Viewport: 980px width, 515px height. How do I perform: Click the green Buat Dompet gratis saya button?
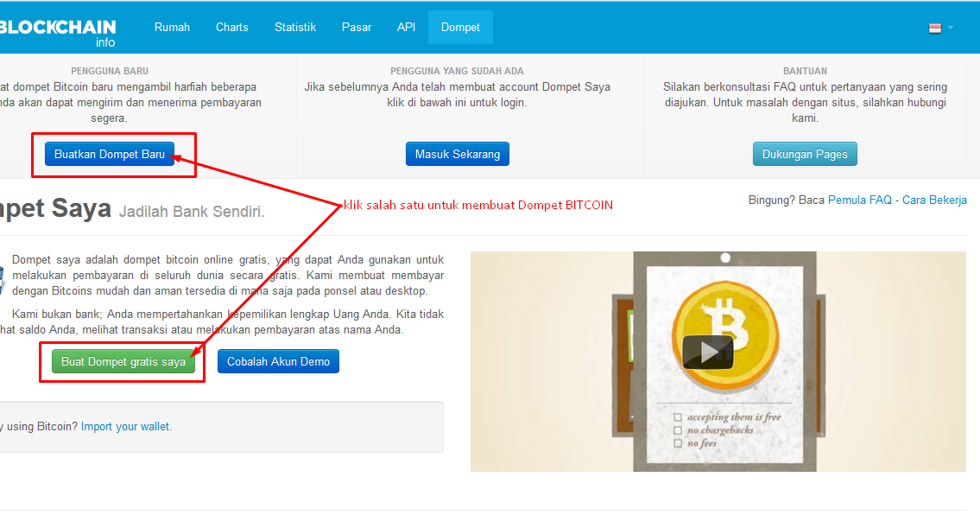pyautogui.click(x=123, y=362)
